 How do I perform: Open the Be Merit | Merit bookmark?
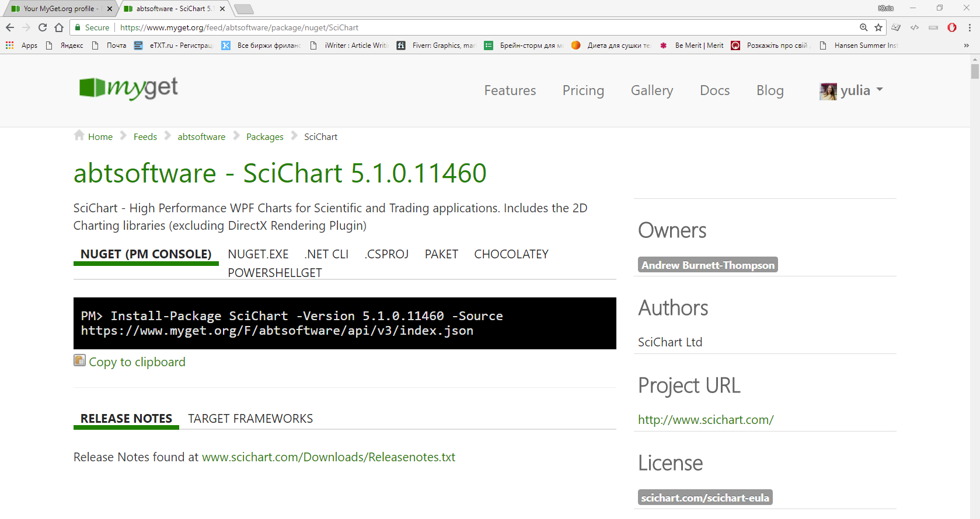click(692, 45)
